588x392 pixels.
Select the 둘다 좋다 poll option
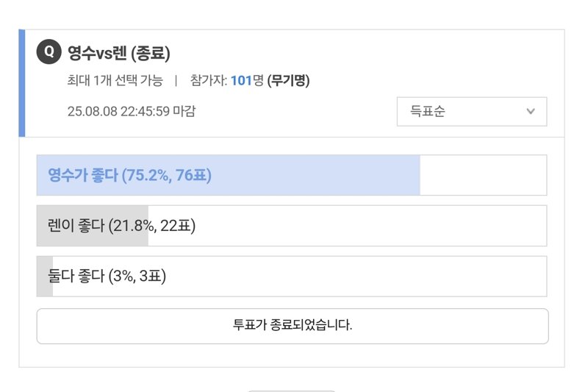292,277
